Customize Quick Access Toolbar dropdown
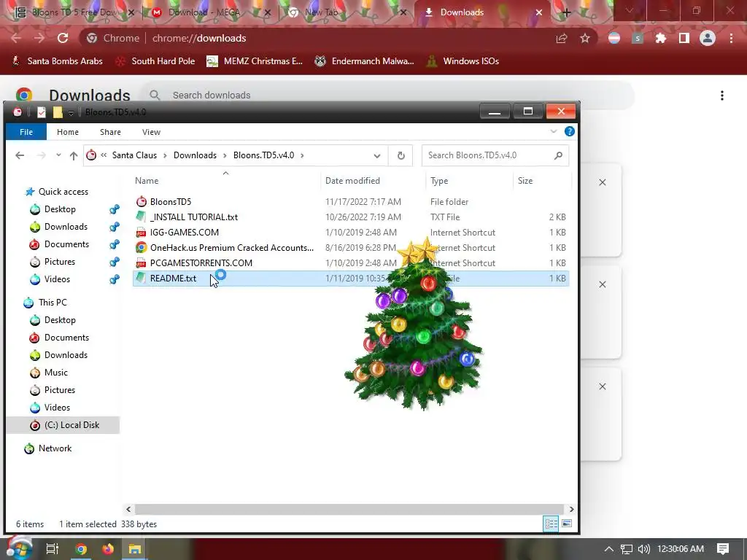Viewport: 747px width, 560px height. click(x=71, y=112)
